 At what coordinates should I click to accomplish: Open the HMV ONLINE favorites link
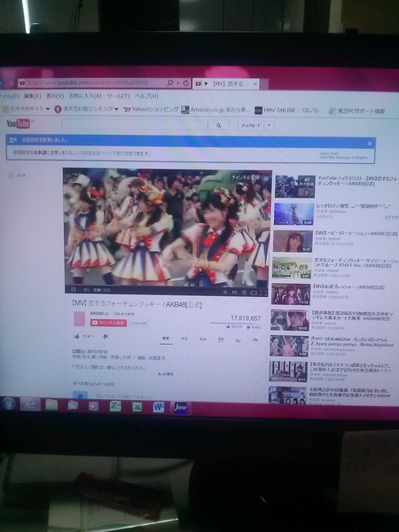coord(289,110)
